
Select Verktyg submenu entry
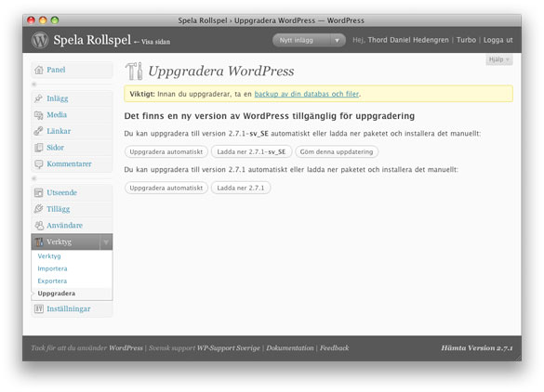point(49,256)
